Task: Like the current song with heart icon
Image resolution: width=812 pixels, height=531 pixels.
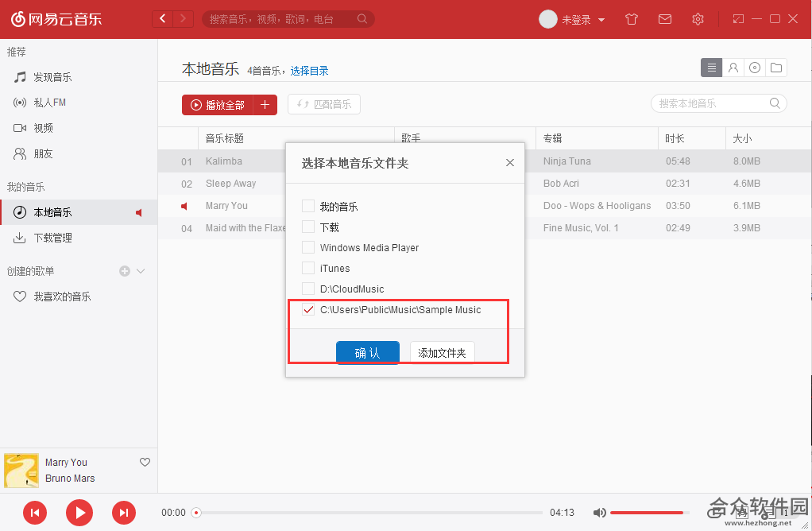Action: 145,462
